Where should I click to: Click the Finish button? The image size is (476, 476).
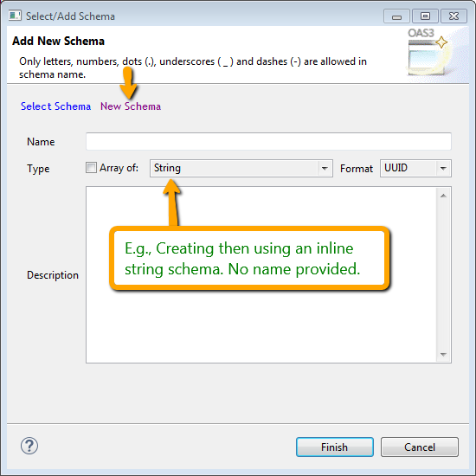pyautogui.click(x=335, y=447)
